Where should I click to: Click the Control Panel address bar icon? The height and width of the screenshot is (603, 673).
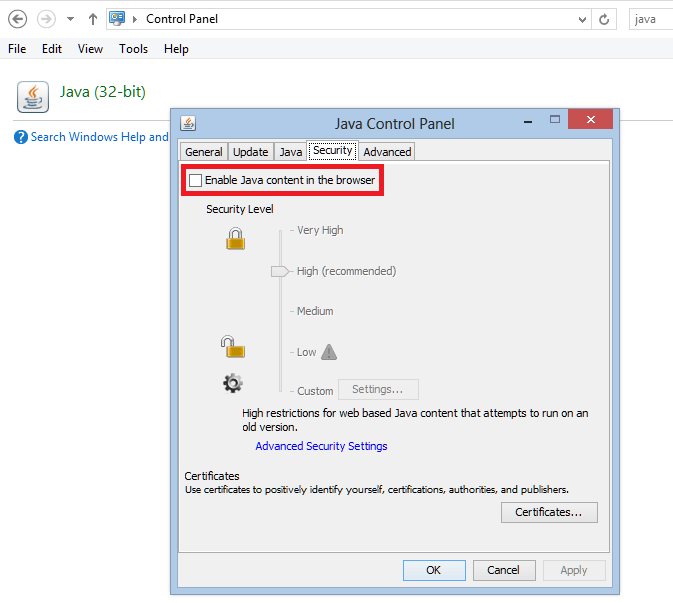tap(117, 19)
